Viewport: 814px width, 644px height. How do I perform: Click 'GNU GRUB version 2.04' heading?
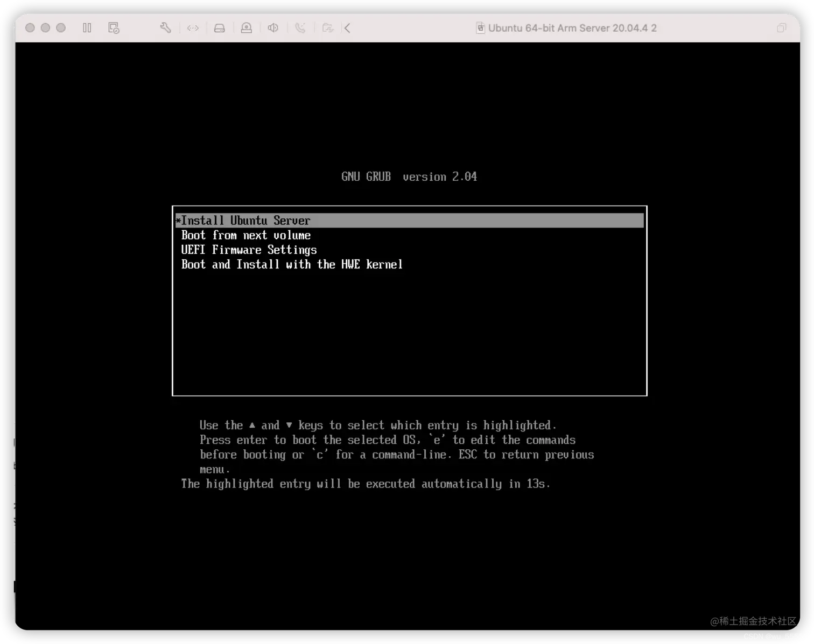(409, 176)
